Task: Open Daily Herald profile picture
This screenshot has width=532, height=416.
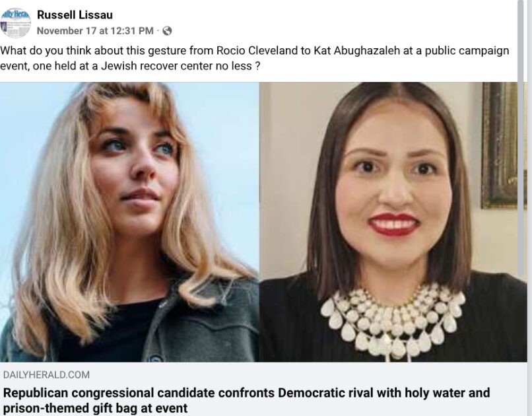Action: coord(15,23)
